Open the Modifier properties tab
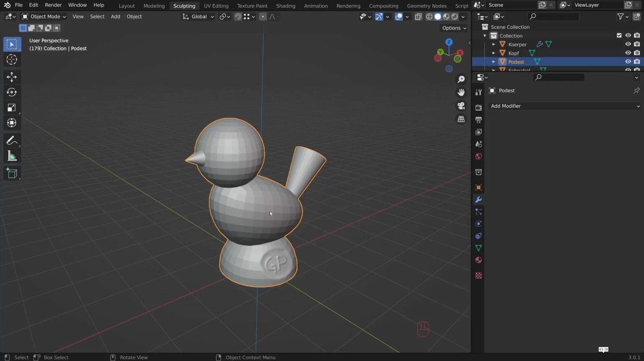644x361 pixels. [x=478, y=200]
